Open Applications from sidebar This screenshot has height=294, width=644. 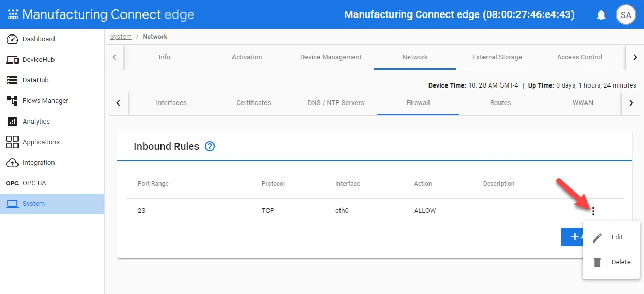pyautogui.click(x=52, y=142)
